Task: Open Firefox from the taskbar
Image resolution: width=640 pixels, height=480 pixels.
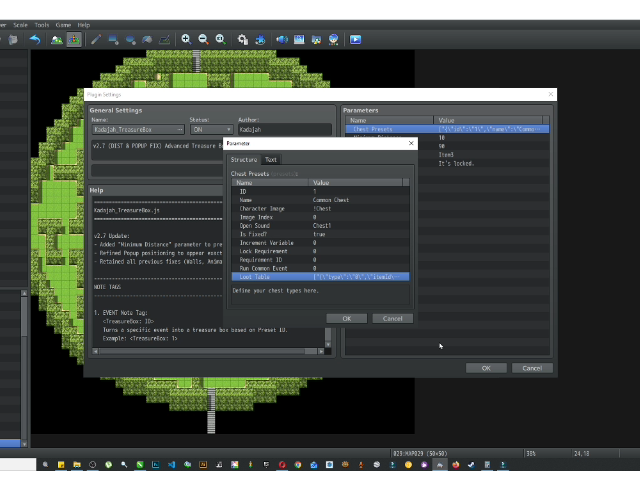Action: tap(456, 464)
